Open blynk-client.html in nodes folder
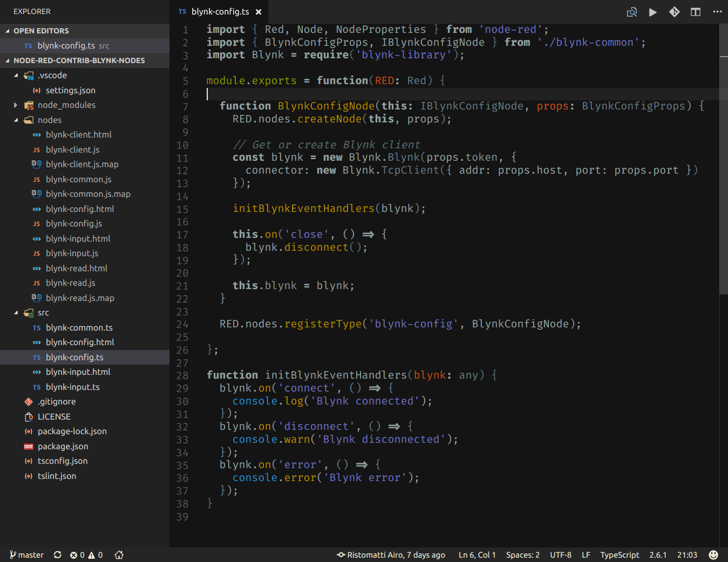 click(85, 135)
